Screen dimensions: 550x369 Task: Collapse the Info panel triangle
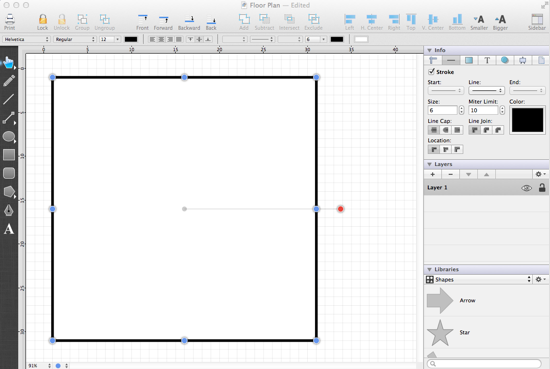pos(429,50)
